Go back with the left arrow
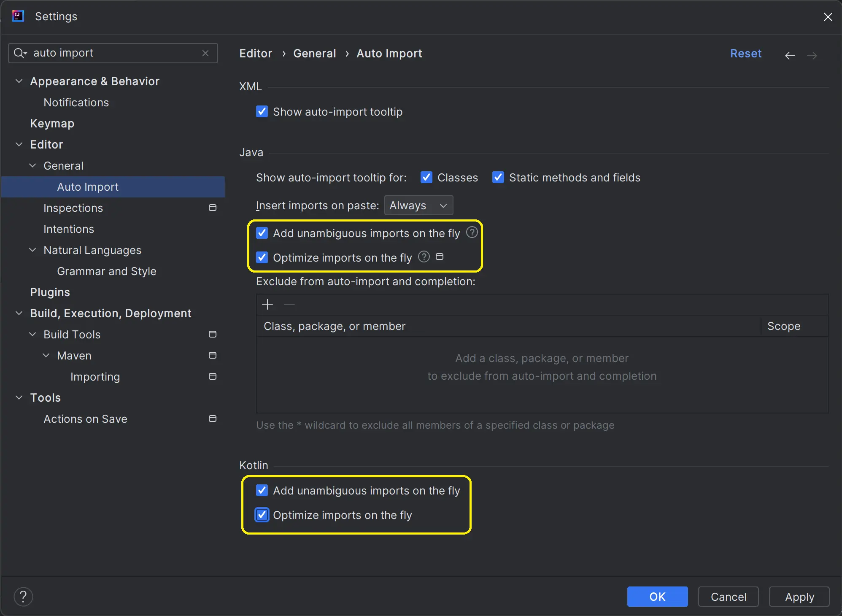This screenshot has width=842, height=616. (790, 55)
